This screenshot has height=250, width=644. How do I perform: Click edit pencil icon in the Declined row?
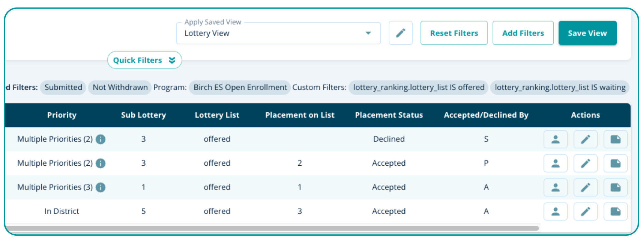585,139
